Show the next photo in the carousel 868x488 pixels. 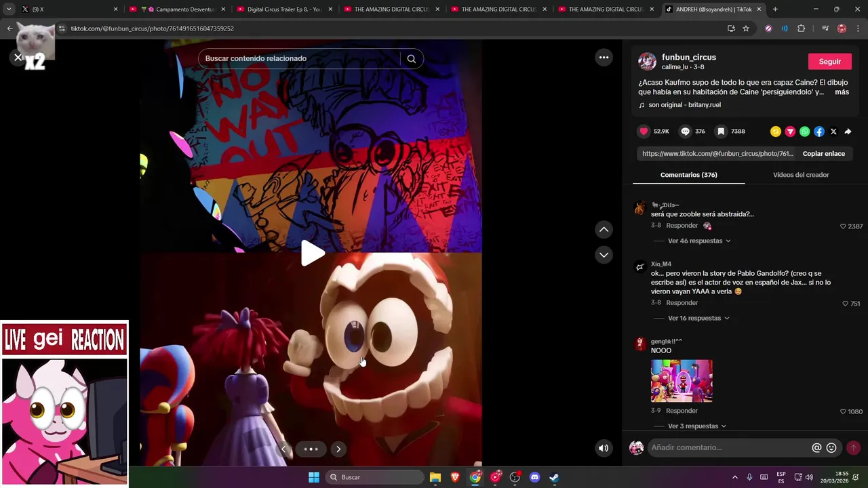coord(338,449)
